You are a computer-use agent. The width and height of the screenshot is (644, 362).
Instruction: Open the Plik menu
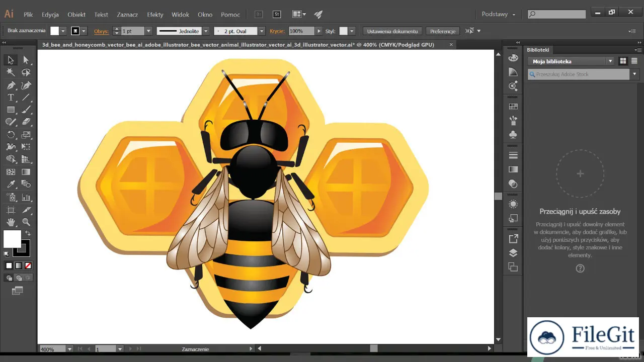pyautogui.click(x=28, y=15)
